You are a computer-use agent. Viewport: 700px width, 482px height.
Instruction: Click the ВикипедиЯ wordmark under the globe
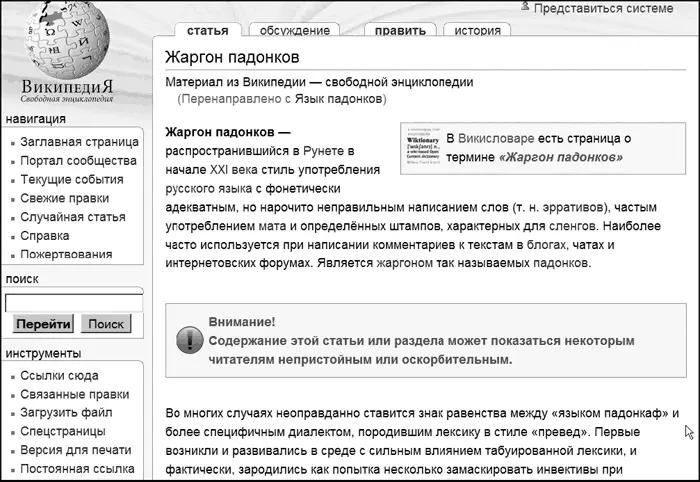pos(67,87)
